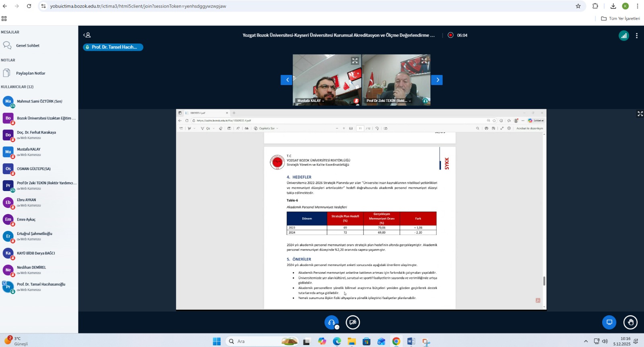
Task: Select user Emre Aykaç in the list
Action: pyautogui.click(x=26, y=220)
